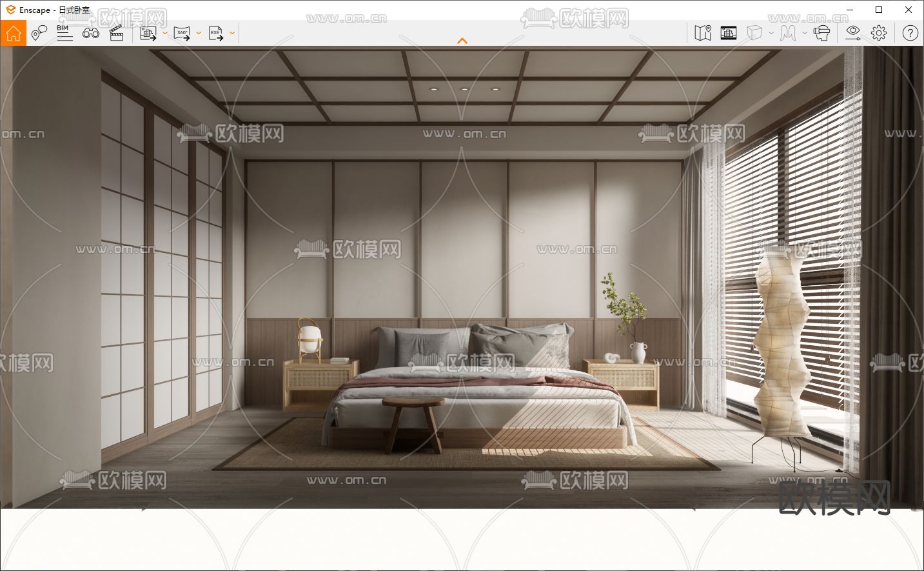
Task: Minimize the Enscape window
Action: [x=849, y=10]
